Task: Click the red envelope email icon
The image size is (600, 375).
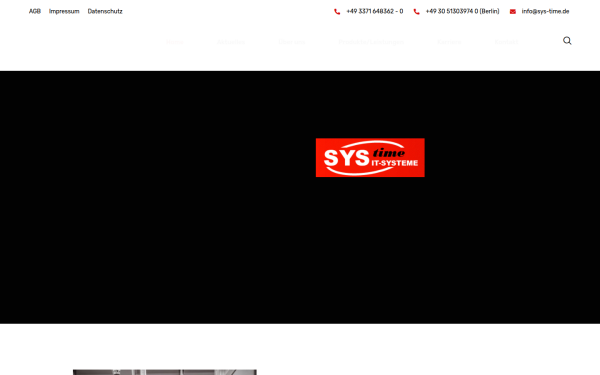Action: pos(513,12)
